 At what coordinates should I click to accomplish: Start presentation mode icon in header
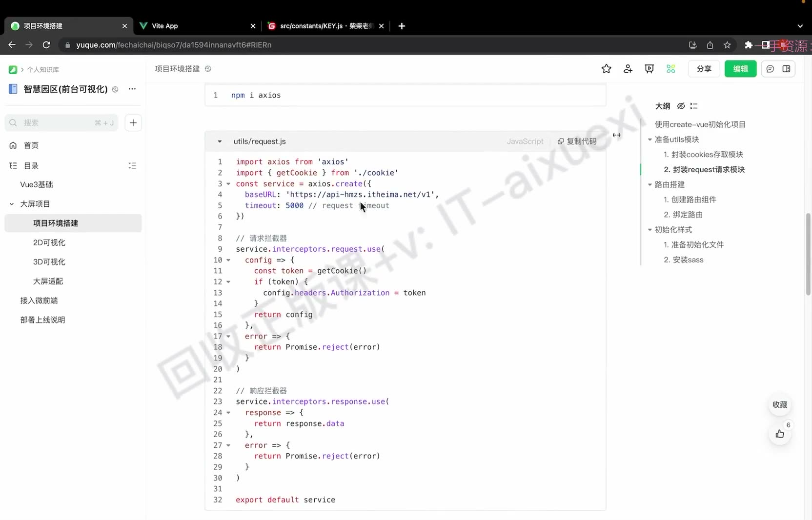pyautogui.click(x=649, y=69)
